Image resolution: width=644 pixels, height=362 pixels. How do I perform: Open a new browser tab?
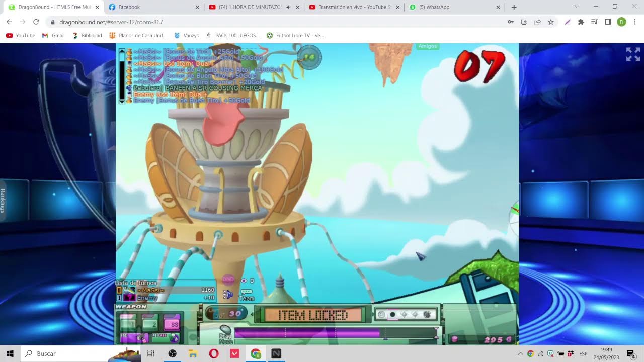pos(514,7)
